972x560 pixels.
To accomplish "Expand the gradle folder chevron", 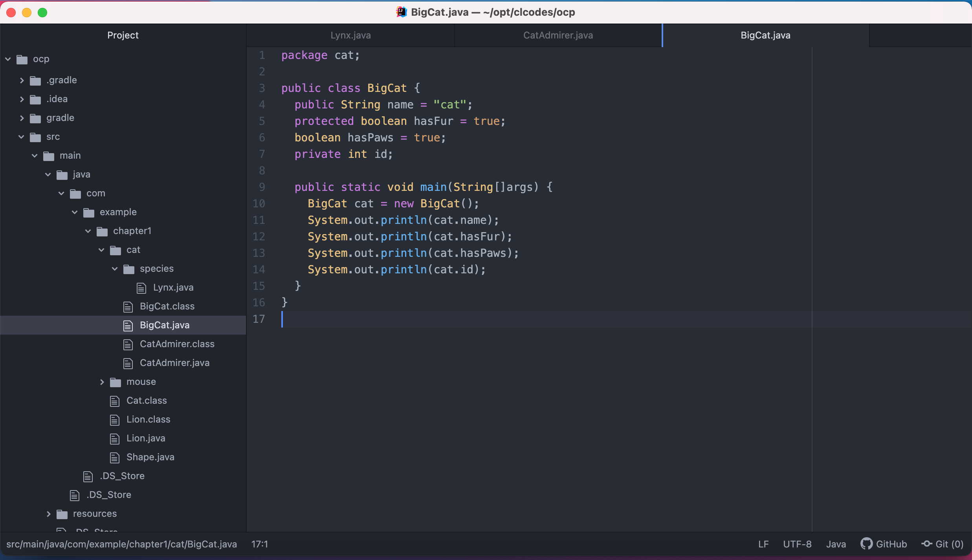I will click(x=22, y=118).
